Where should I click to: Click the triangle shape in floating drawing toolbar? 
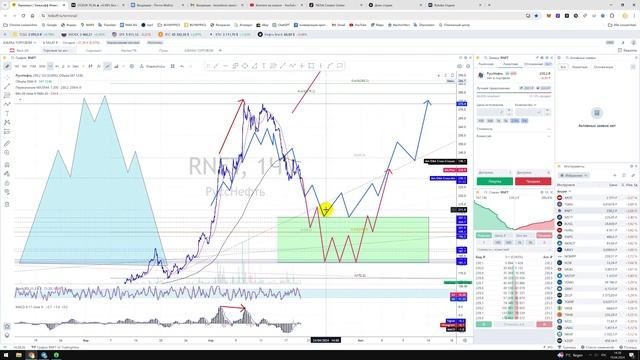point(254,66)
